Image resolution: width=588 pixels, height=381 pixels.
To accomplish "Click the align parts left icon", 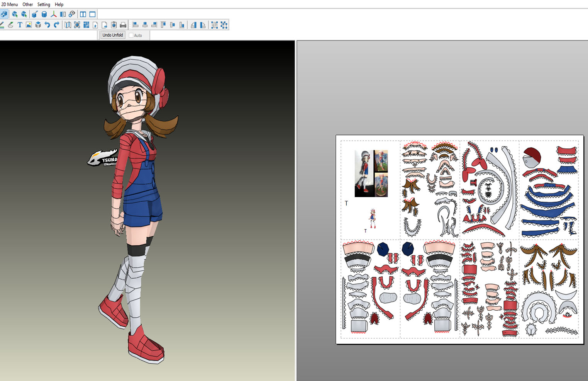I will (135, 24).
